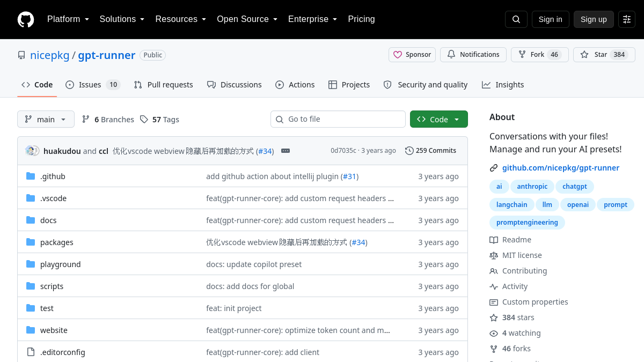Click huakudou's avatar image
This screenshot has height=362, width=644.
click(31, 151)
